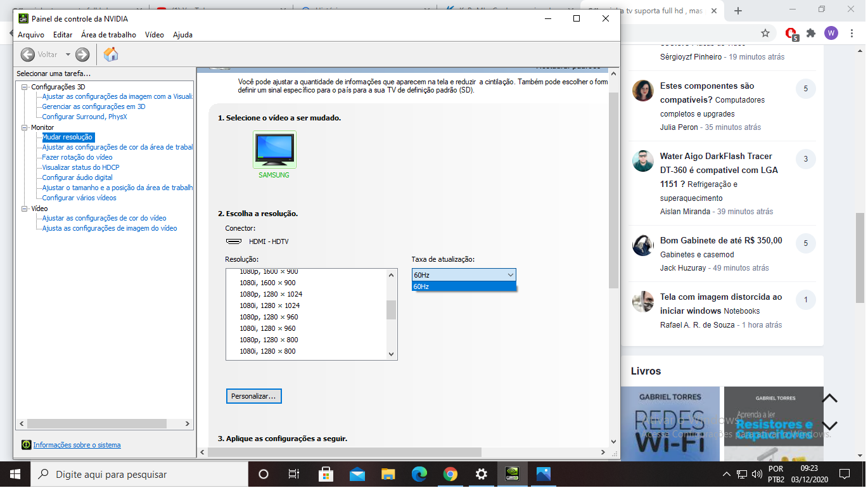Click the taskbar search box
868x488 pixels.
point(139,474)
